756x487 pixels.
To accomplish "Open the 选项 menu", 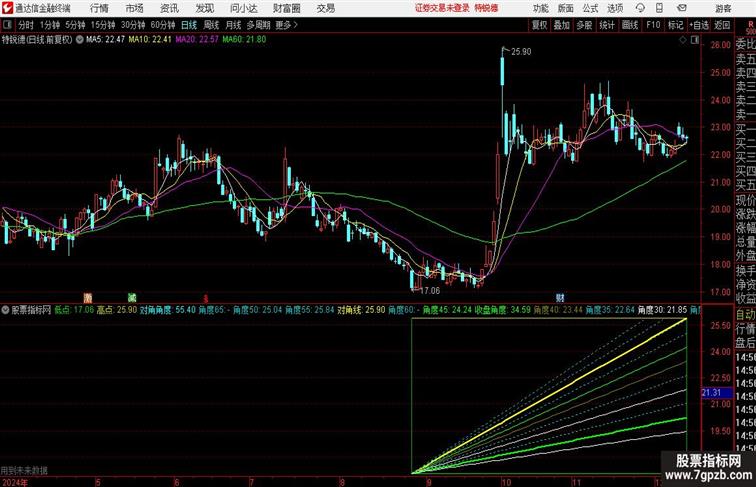I will [x=615, y=8].
